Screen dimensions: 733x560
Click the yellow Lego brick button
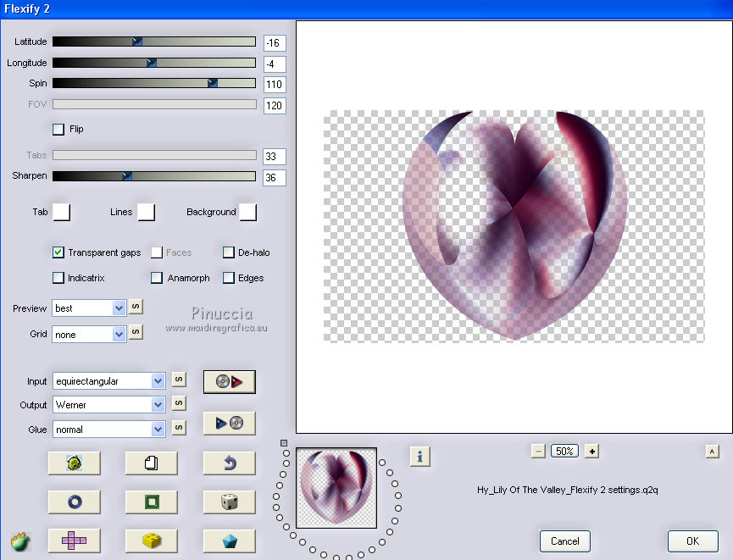152,541
